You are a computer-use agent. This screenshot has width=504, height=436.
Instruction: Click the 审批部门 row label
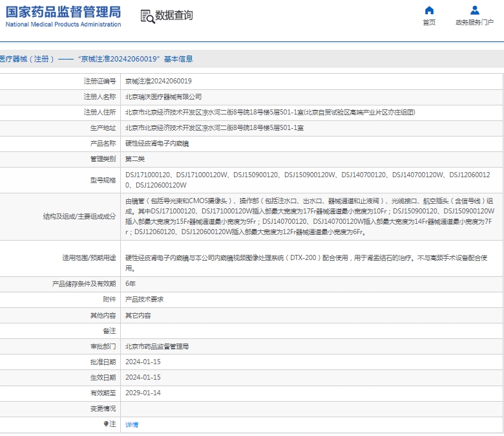(103, 347)
